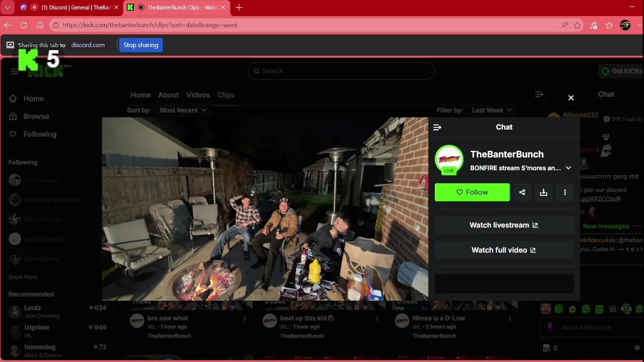Go back in the browser
Image resolution: width=644 pixels, height=362 pixels.
click(8, 25)
